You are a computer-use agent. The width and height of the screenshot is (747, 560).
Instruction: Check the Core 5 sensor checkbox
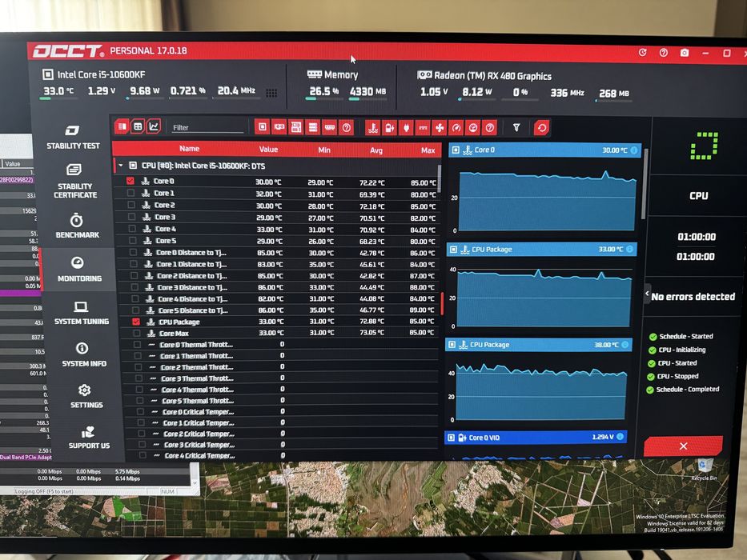pyautogui.click(x=132, y=241)
